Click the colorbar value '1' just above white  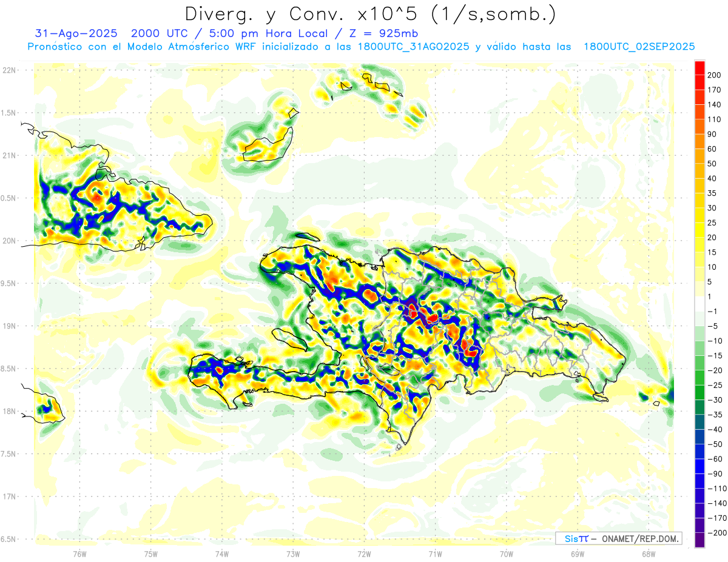point(710,297)
